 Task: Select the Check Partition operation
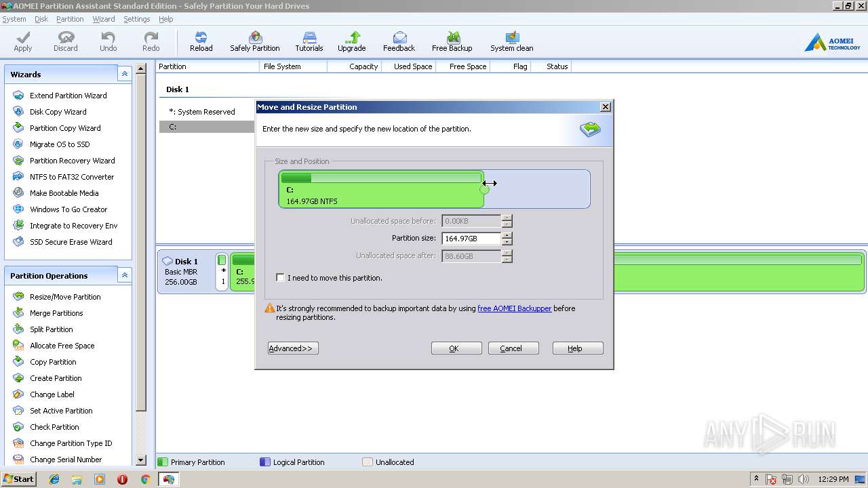click(x=54, y=427)
